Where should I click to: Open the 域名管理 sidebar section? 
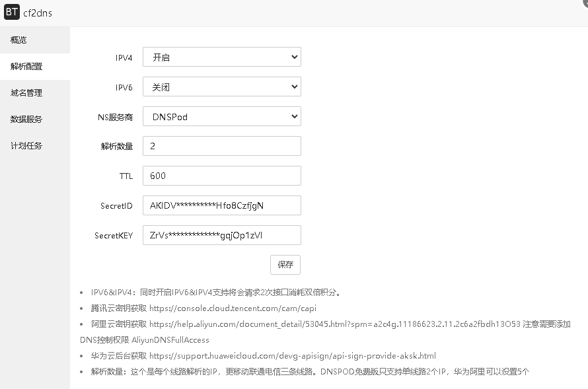click(x=26, y=92)
